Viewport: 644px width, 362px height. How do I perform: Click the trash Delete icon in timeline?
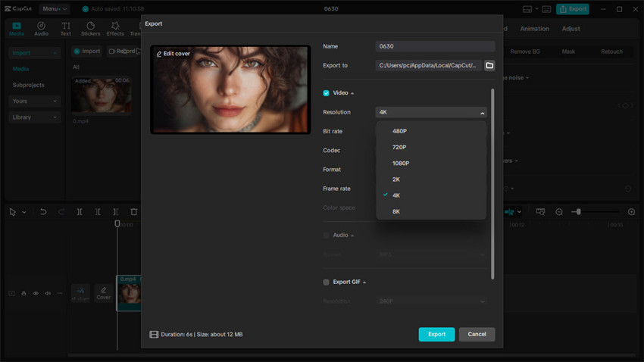tap(134, 212)
